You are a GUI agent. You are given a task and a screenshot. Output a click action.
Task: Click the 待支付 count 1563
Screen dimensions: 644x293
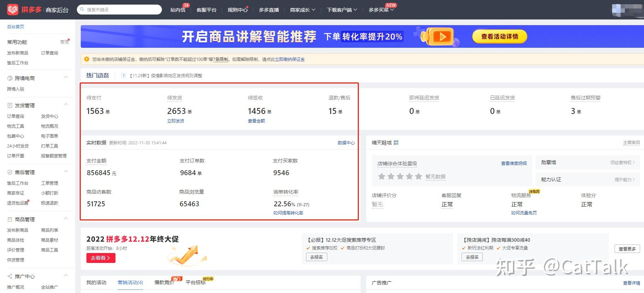pos(95,111)
